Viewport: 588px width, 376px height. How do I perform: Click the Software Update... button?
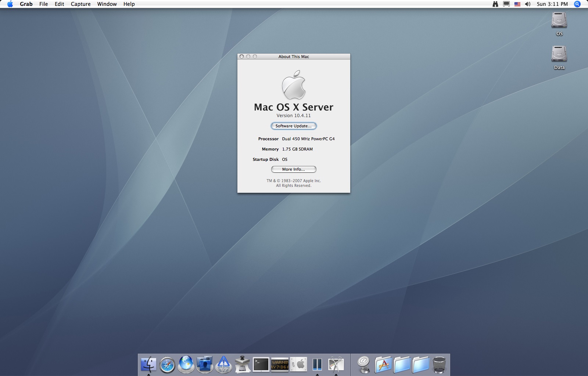[x=294, y=126]
